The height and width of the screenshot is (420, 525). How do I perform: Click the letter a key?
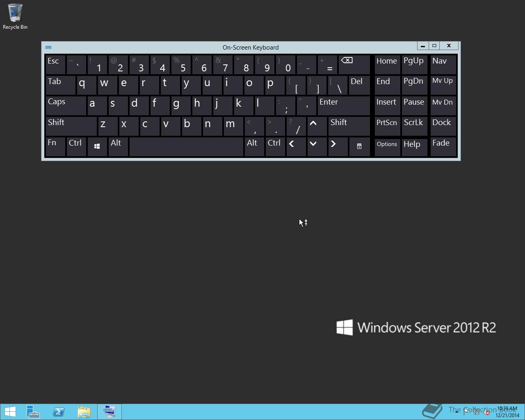tap(97, 106)
